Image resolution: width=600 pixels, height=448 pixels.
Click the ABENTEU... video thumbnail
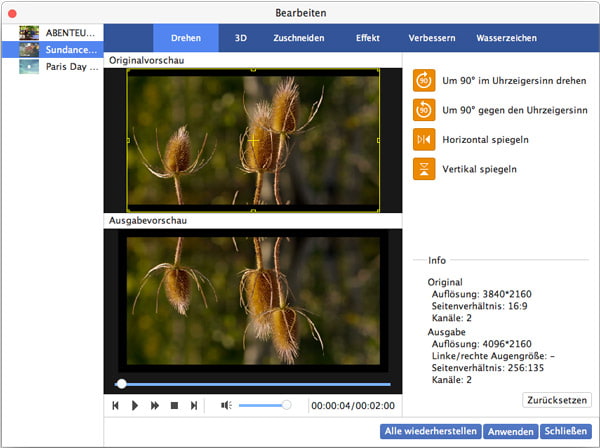pyautogui.click(x=29, y=33)
